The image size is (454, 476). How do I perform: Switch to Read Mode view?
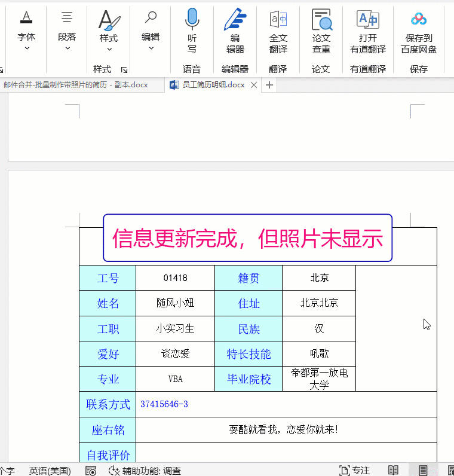pyautogui.click(x=393, y=471)
